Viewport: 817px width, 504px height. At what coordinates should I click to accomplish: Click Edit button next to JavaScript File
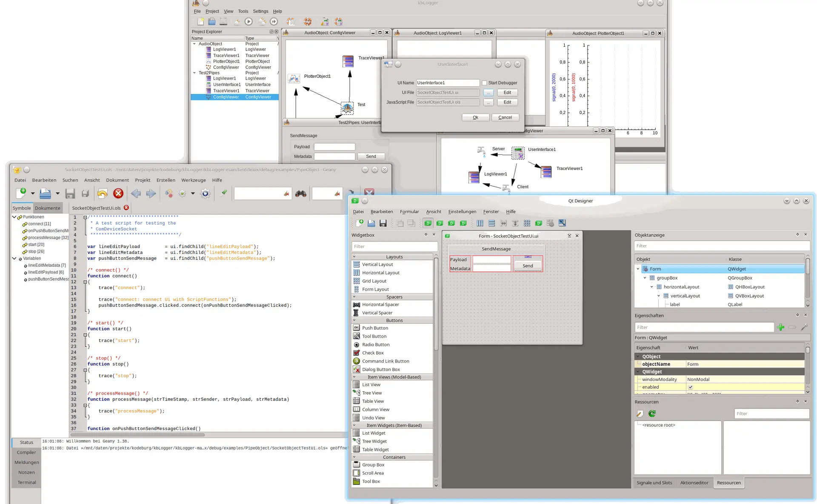coord(507,103)
